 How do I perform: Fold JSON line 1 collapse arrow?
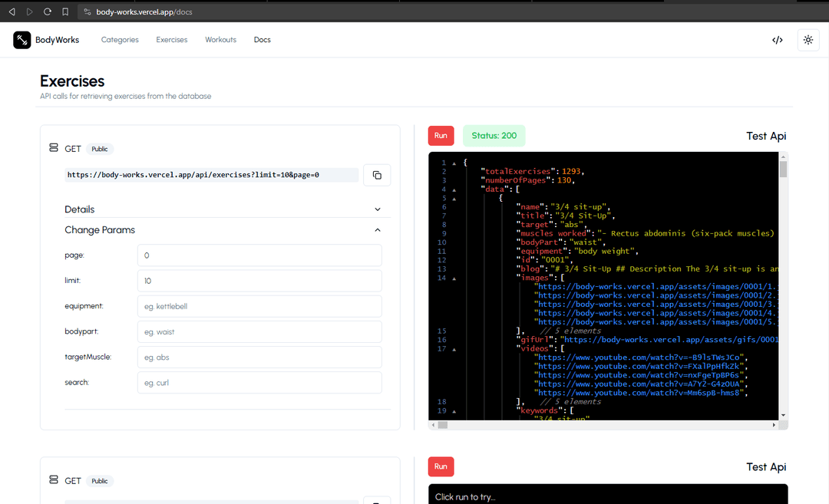454,163
